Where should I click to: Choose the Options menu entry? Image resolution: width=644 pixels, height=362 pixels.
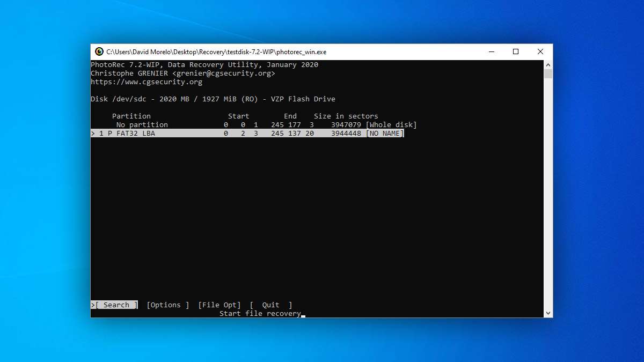click(168, 305)
